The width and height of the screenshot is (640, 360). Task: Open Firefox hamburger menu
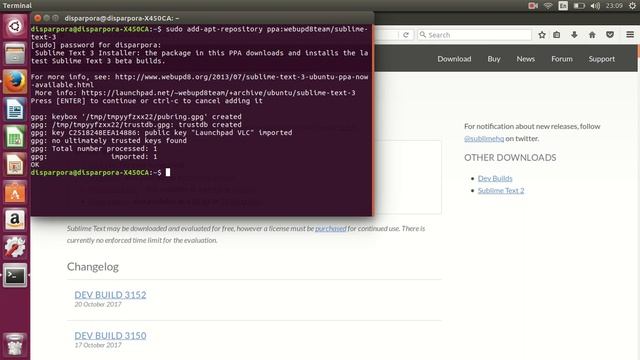pyautogui.click(x=630, y=35)
